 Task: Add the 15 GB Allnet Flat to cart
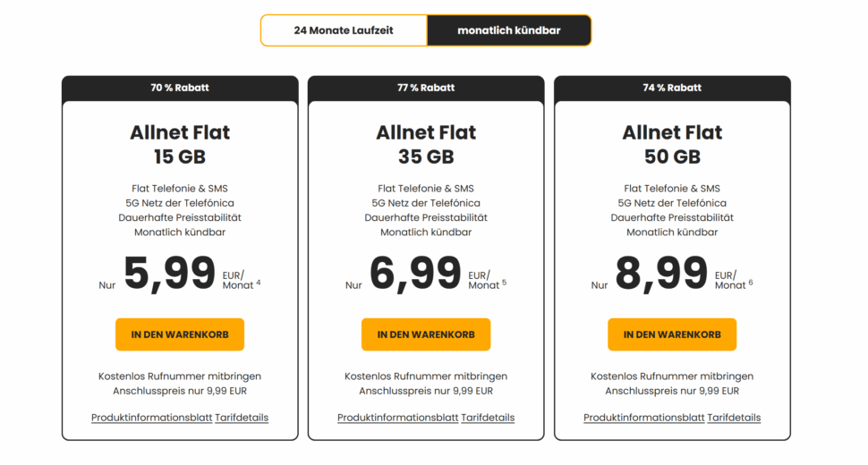(180, 334)
